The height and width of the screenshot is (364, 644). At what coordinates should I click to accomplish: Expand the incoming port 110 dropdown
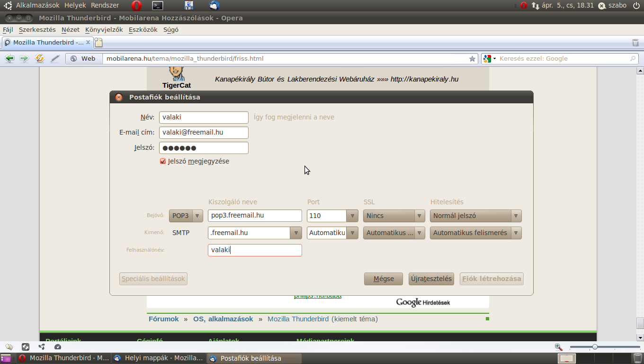click(352, 216)
